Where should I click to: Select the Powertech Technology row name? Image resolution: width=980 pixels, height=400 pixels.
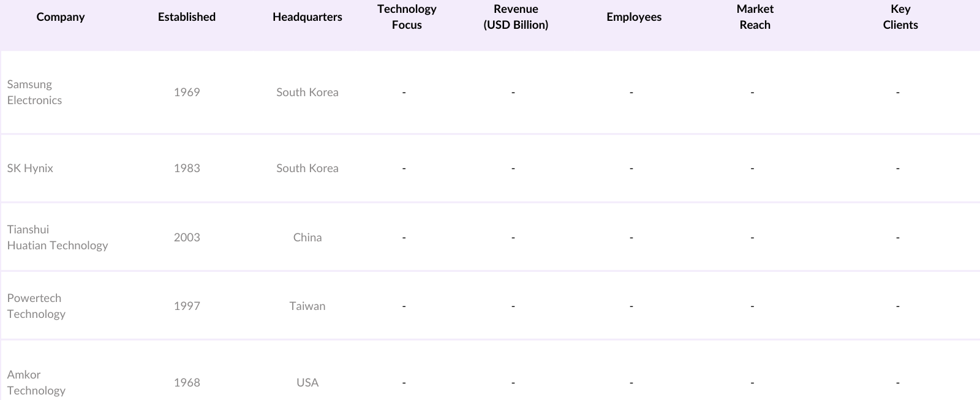[x=36, y=306]
